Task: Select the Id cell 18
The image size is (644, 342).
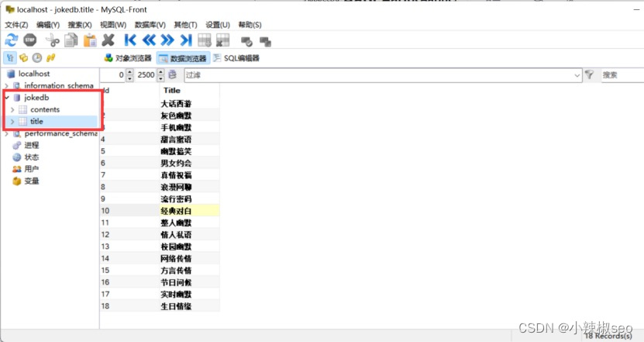Action: click(129, 306)
